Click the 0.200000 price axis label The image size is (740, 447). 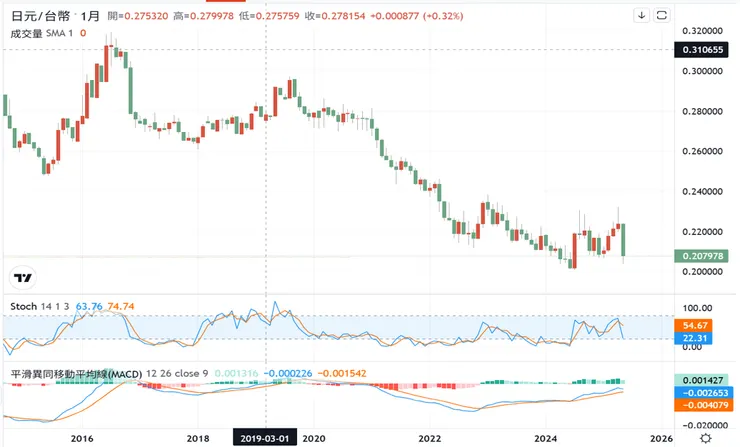pos(702,271)
